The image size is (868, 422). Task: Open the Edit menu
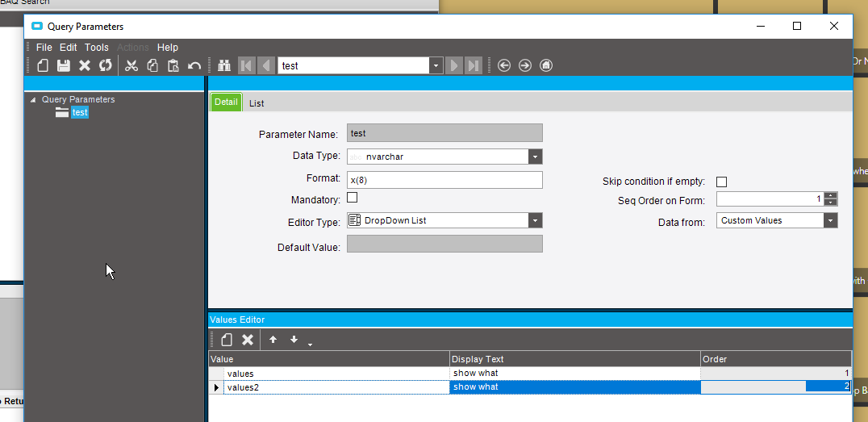(x=68, y=48)
